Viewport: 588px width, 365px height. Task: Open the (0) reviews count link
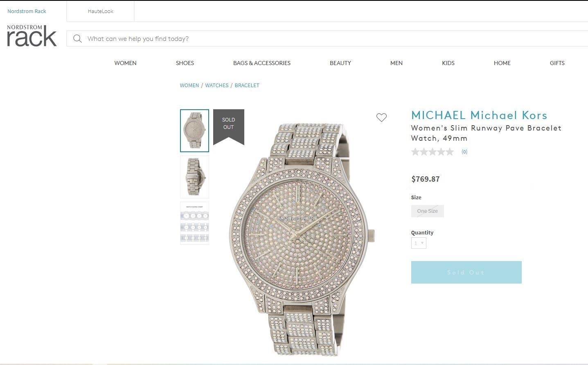tap(464, 152)
